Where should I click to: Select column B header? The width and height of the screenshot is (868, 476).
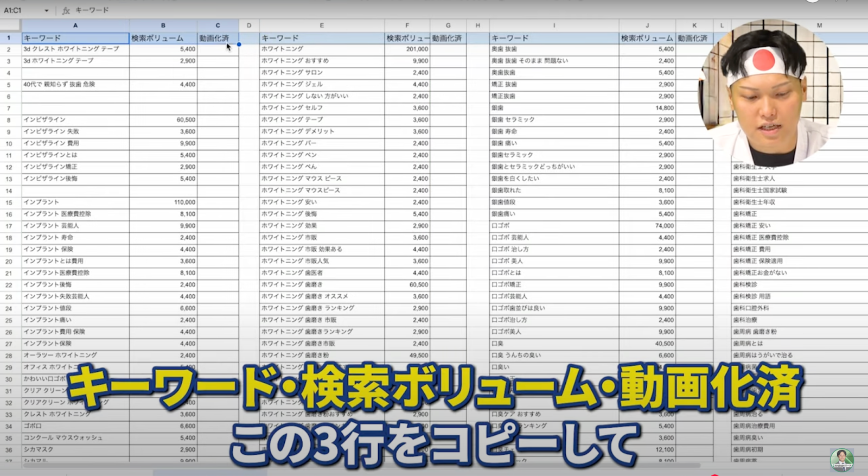[163, 26]
